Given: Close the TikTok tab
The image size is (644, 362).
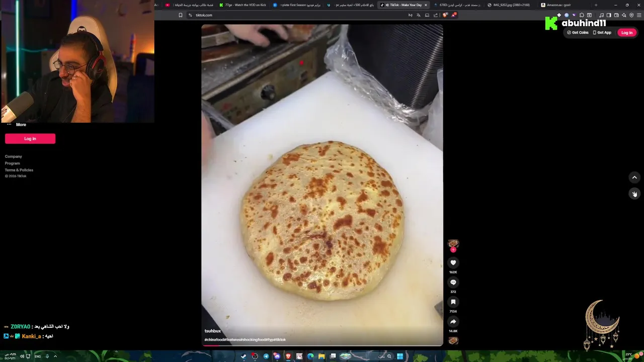Looking at the screenshot, I should pyautogui.click(x=426, y=5).
